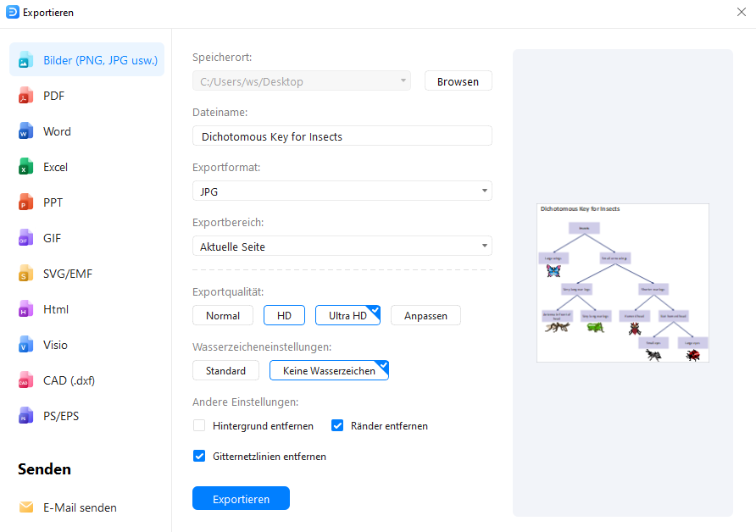The width and height of the screenshot is (756, 532).
Task: Click the PDF export icon in sidebar
Action: [x=25, y=96]
